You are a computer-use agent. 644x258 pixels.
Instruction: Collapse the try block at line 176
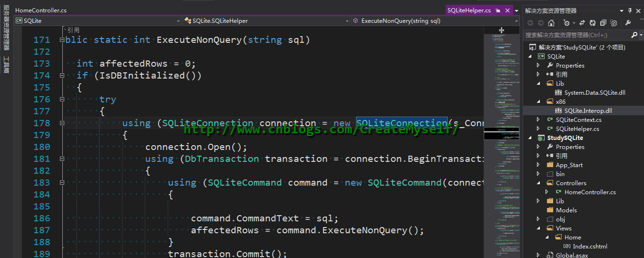62,99
